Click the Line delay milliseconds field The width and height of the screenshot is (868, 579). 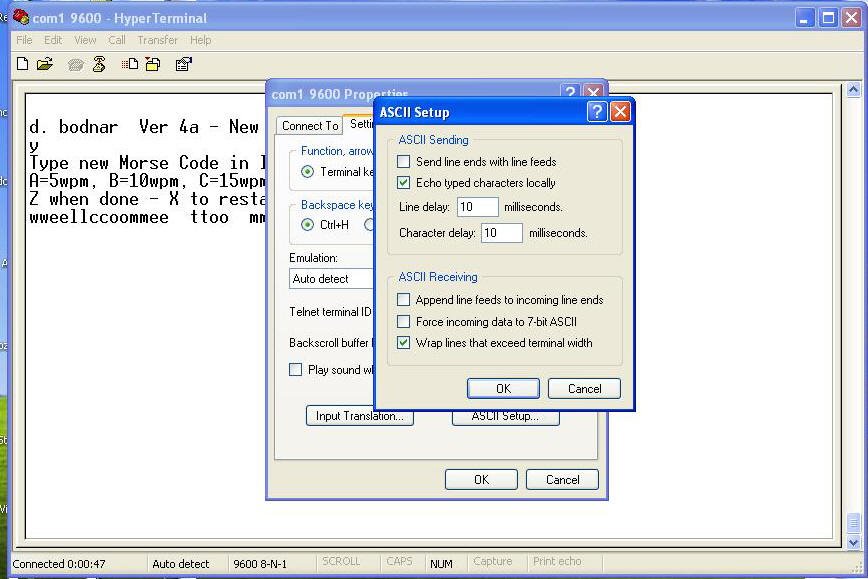tap(477, 207)
